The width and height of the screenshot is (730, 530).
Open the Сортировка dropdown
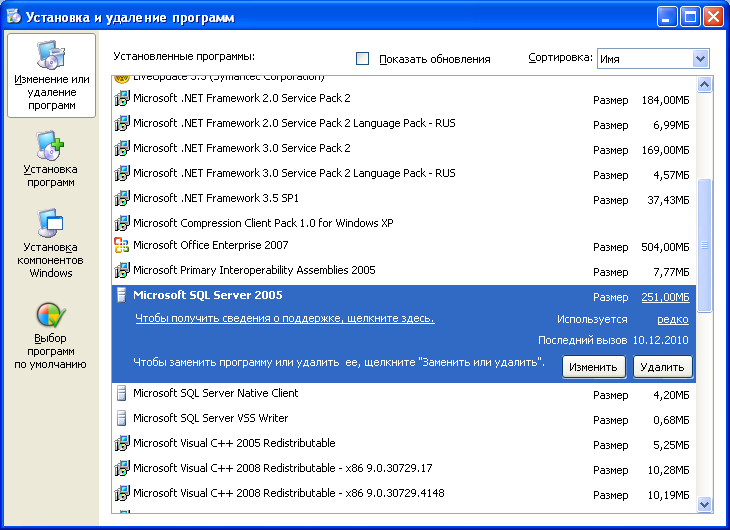[x=700, y=59]
